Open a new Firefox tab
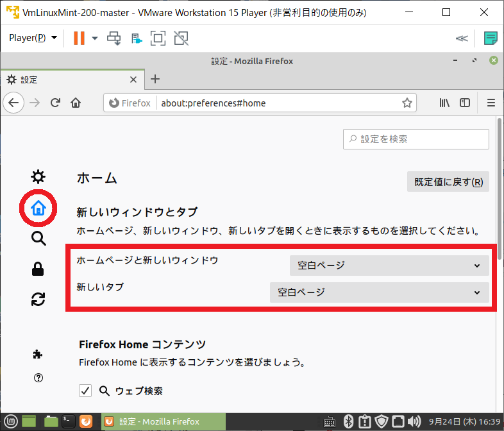This screenshot has height=431, width=504. (155, 79)
